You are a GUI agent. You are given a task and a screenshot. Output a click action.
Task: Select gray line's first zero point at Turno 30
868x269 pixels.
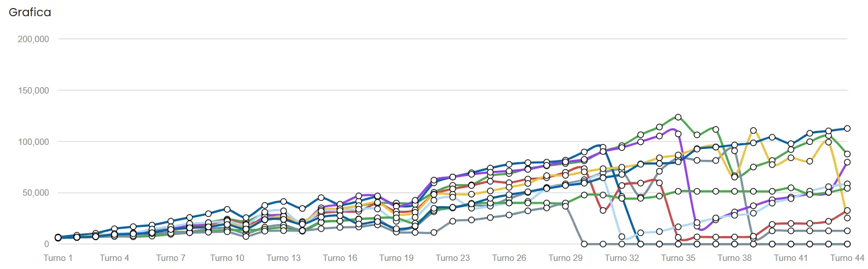[584, 244]
